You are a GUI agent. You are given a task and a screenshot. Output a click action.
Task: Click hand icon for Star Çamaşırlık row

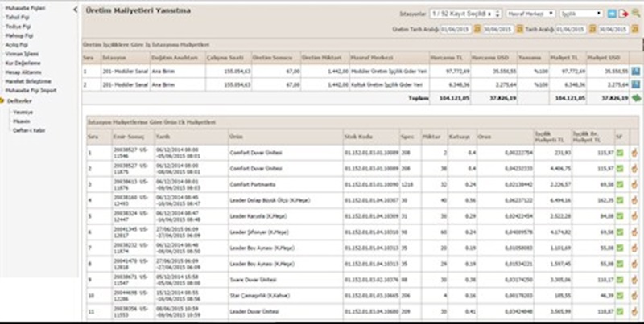(634, 296)
